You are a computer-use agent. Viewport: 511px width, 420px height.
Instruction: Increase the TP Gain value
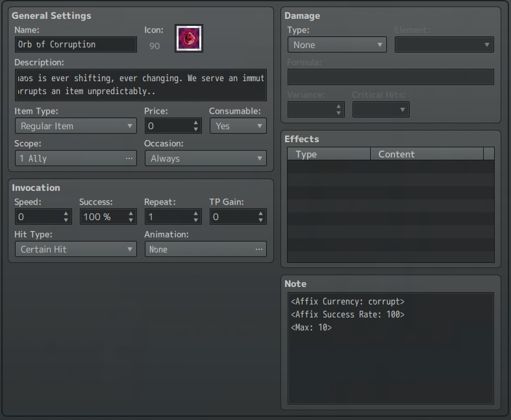pos(261,213)
